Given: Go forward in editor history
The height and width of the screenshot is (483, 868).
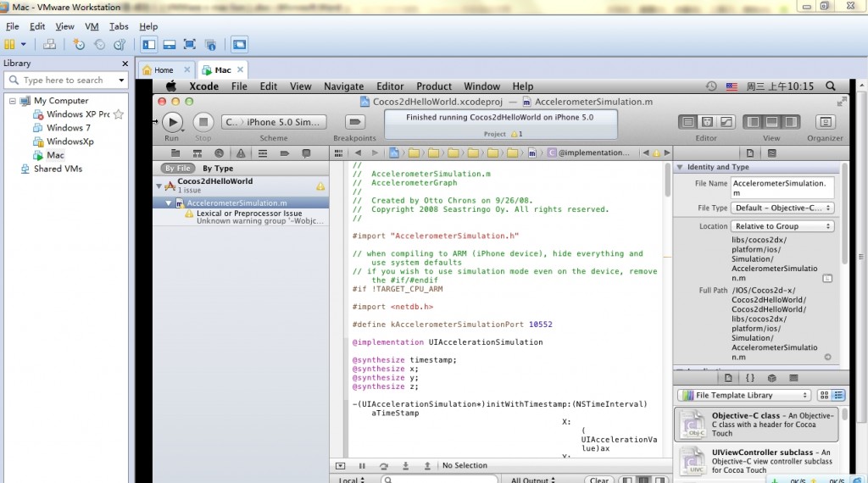Looking at the screenshot, I should (375, 153).
